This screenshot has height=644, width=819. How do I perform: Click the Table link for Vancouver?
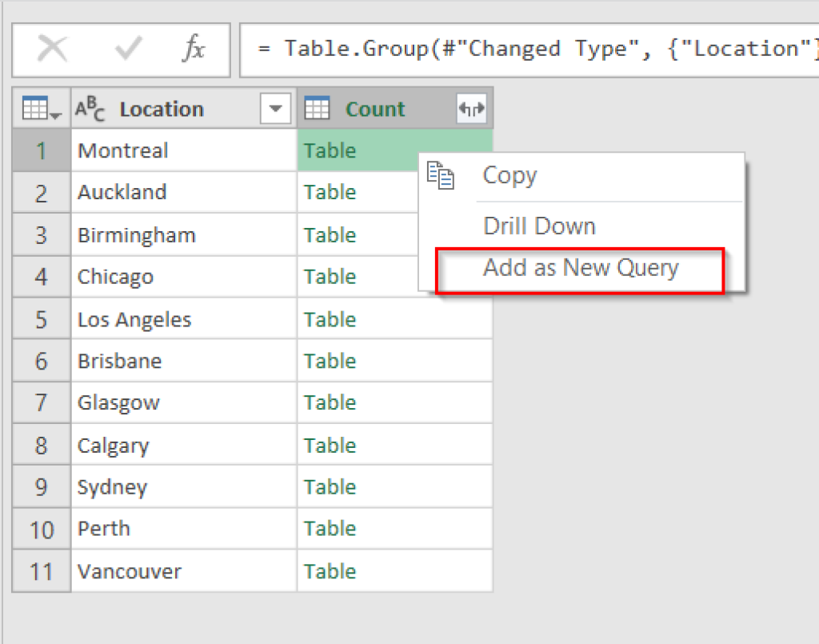click(x=330, y=571)
